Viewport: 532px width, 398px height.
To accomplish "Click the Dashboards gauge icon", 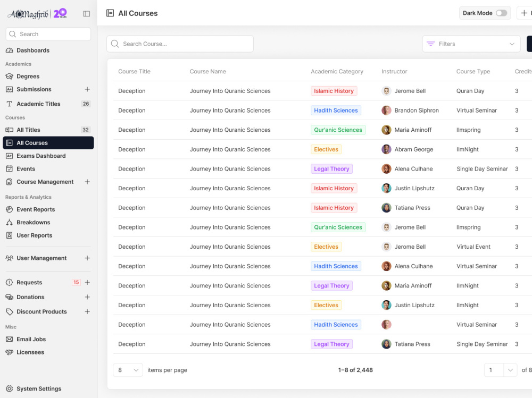I will pos(9,50).
